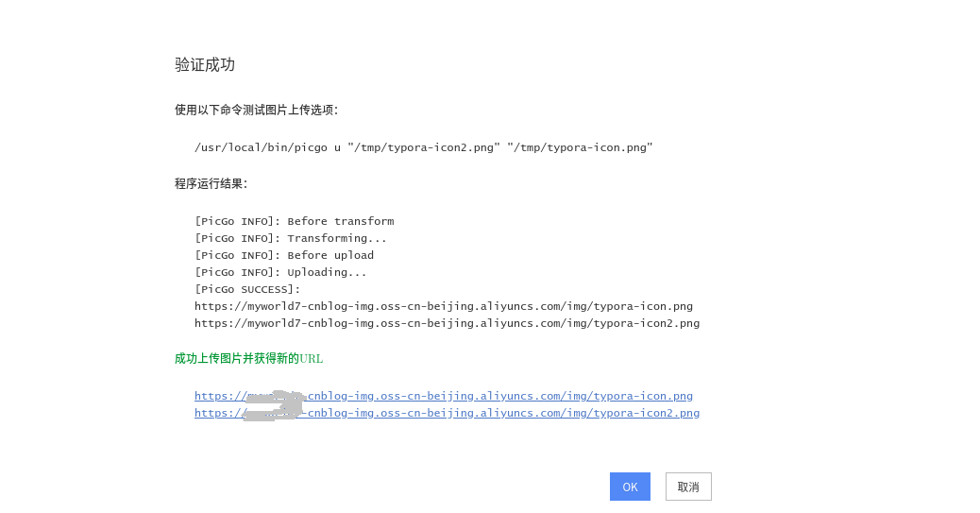The image size is (980, 513).
Task: Click the 取消 cancel button
Action: pyautogui.click(x=688, y=487)
